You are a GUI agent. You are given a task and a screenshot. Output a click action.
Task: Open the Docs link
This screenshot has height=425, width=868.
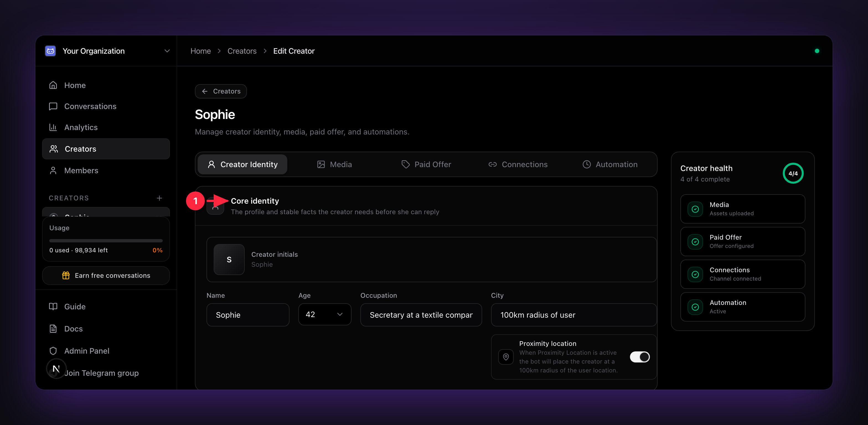coord(106,329)
